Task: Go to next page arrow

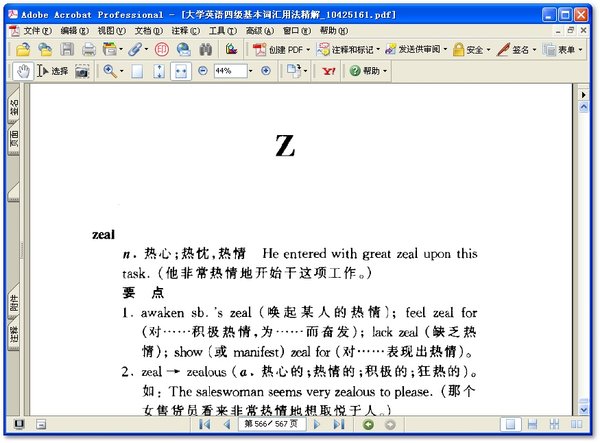Action: click(317, 424)
